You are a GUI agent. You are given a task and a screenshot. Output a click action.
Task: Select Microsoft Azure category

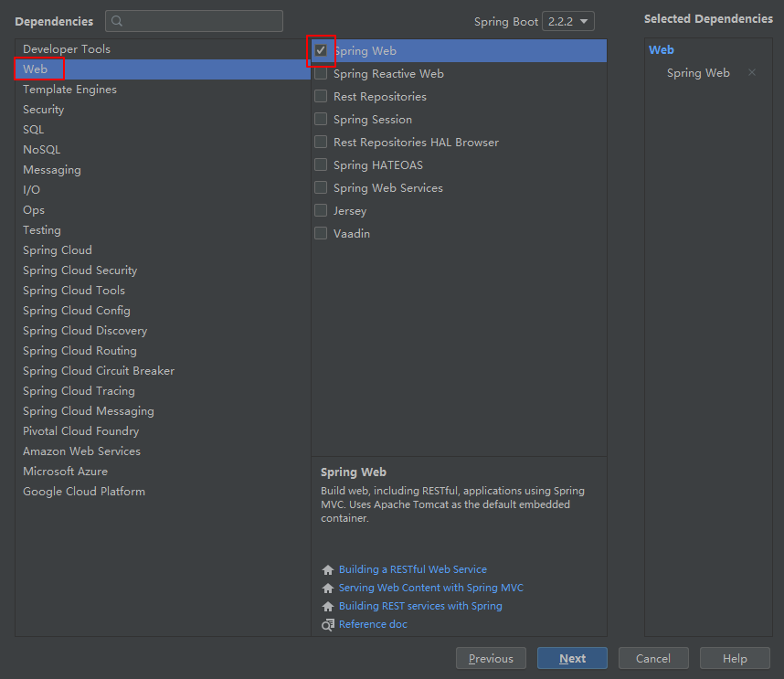tap(163, 471)
